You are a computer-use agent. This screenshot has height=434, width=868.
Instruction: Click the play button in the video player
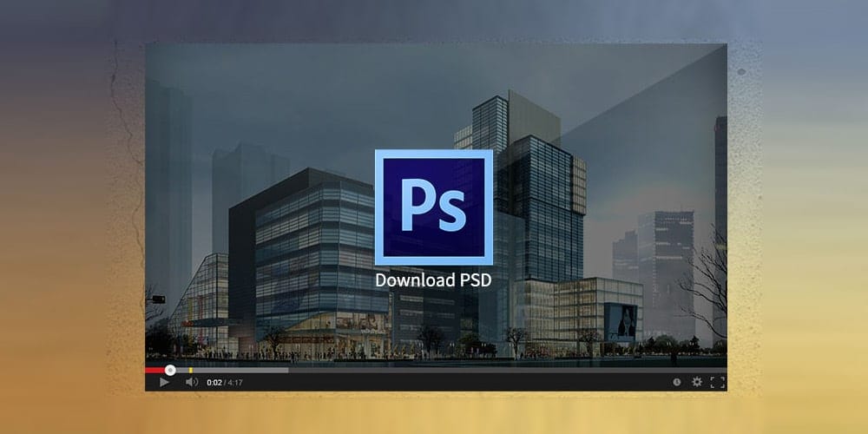(x=164, y=382)
